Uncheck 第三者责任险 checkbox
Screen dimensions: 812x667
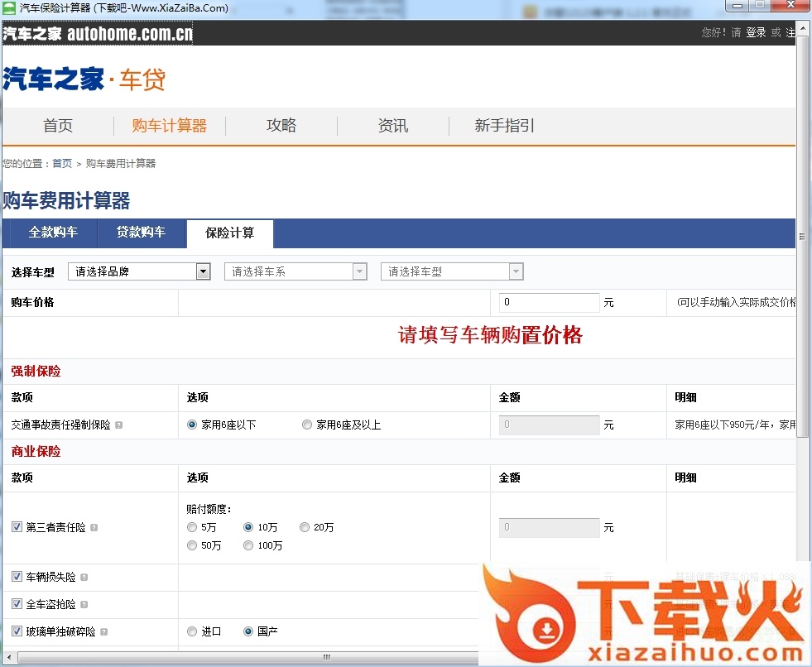17,527
